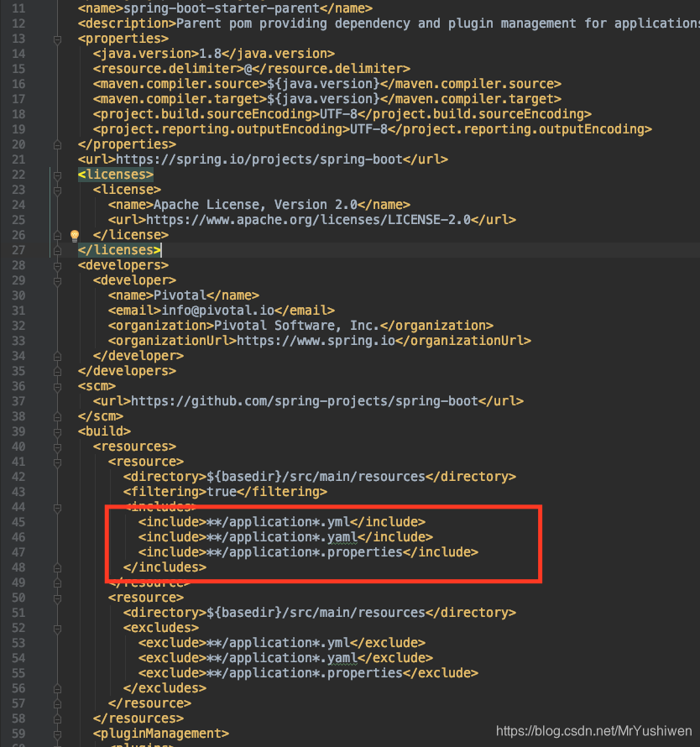Collapse the highlighted licenses element
700x747 pixels.
pyautogui.click(x=57, y=174)
